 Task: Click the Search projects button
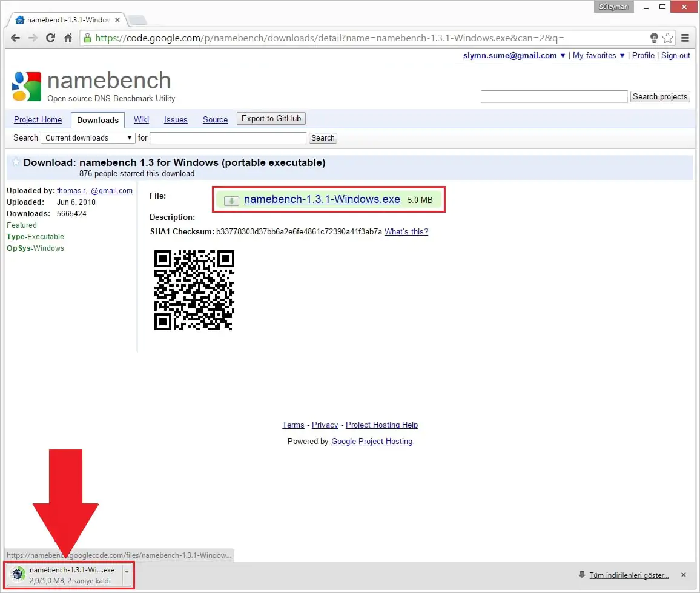tap(659, 97)
